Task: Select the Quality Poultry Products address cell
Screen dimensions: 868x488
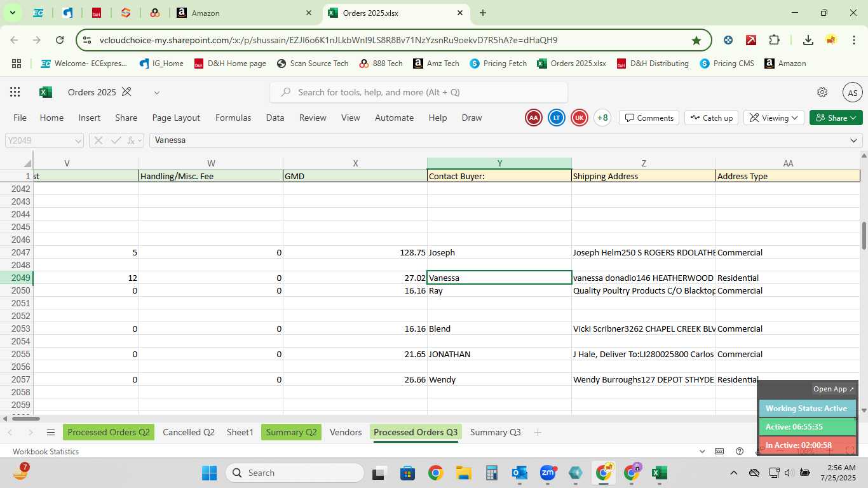Action: tap(644, 290)
